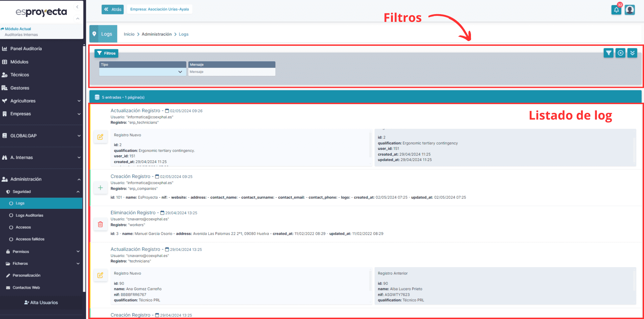The width and height of the screenshot is (644, 319).
Task: Collapse filter panel with double chevron icon
Action: tap(632, 53)
